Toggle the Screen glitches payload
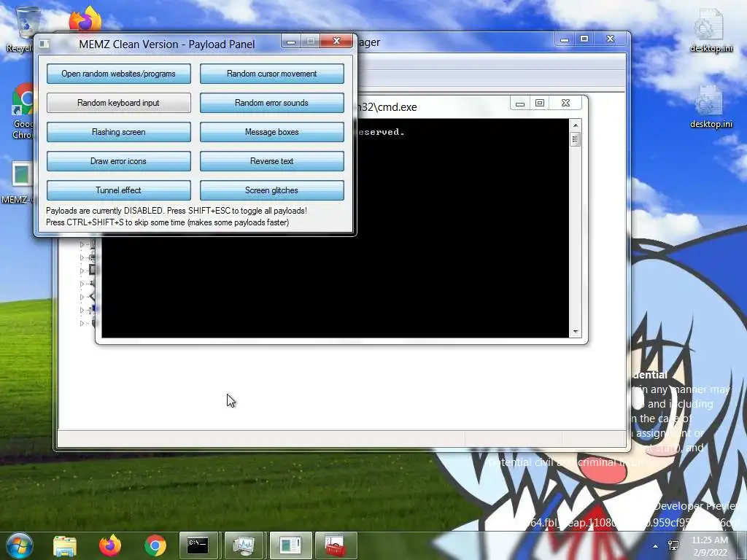Image resolution: width=747 pixels, height=560 pixels. [271, 190]
